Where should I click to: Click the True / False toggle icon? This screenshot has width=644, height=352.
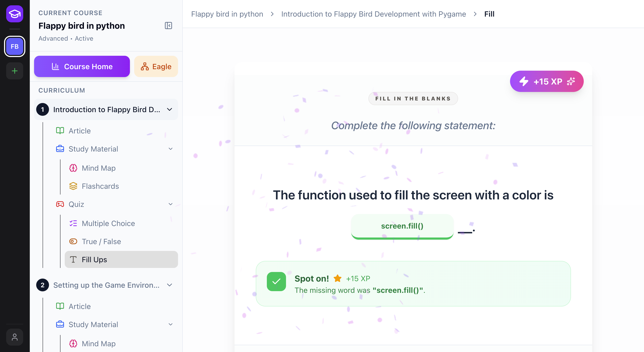click(73, 241)
